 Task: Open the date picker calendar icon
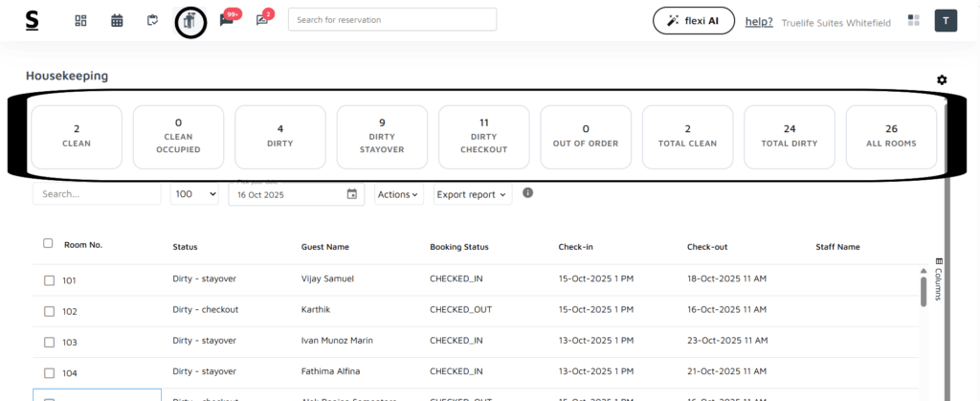pyautogui.click(x=351, y=194)
